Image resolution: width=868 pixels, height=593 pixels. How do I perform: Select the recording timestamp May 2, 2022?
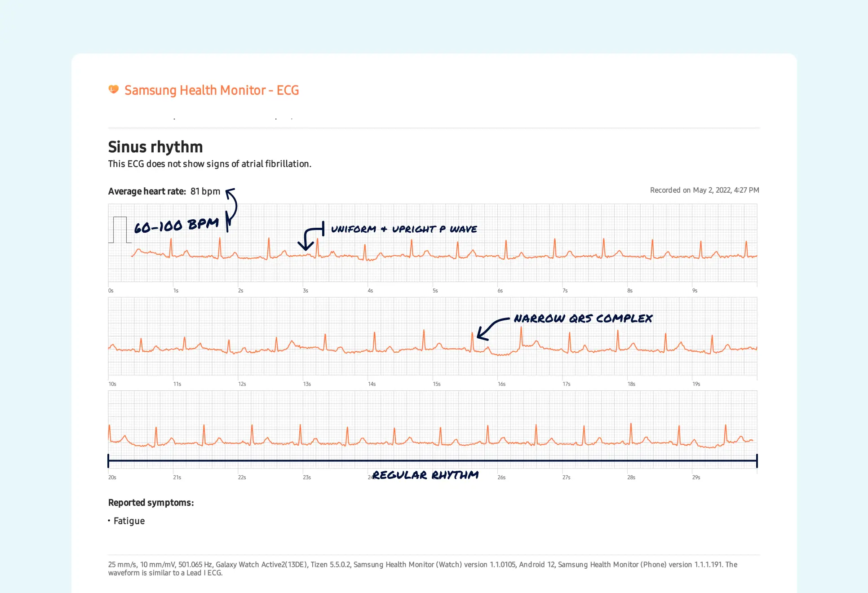pos(704,190)
